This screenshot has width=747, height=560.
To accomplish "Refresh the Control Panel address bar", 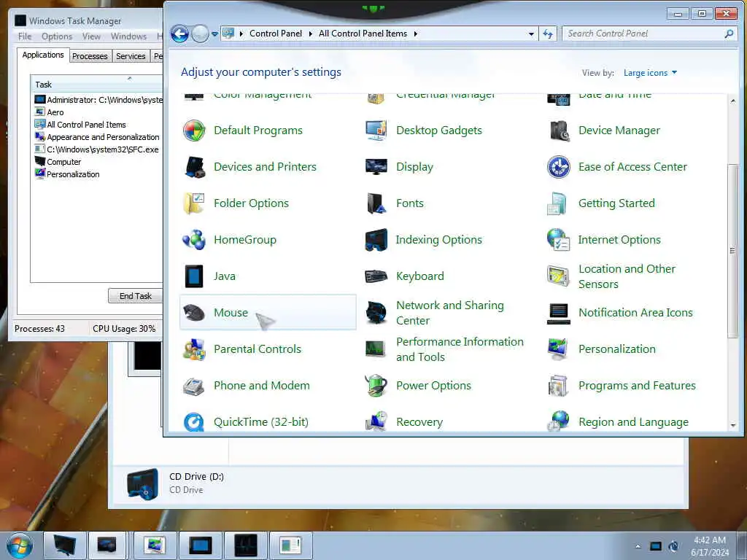I will click(x=548, y=34).
